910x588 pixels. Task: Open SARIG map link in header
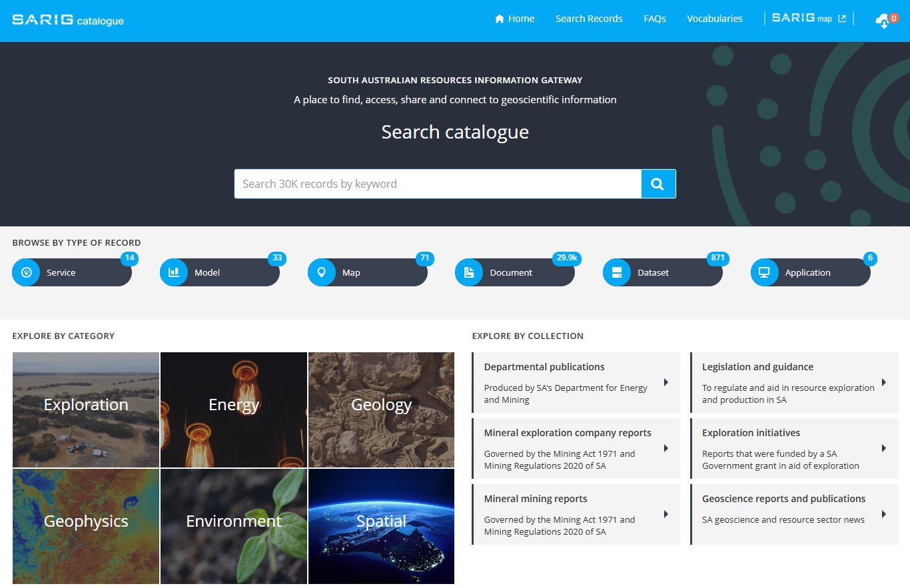point(809,19)
